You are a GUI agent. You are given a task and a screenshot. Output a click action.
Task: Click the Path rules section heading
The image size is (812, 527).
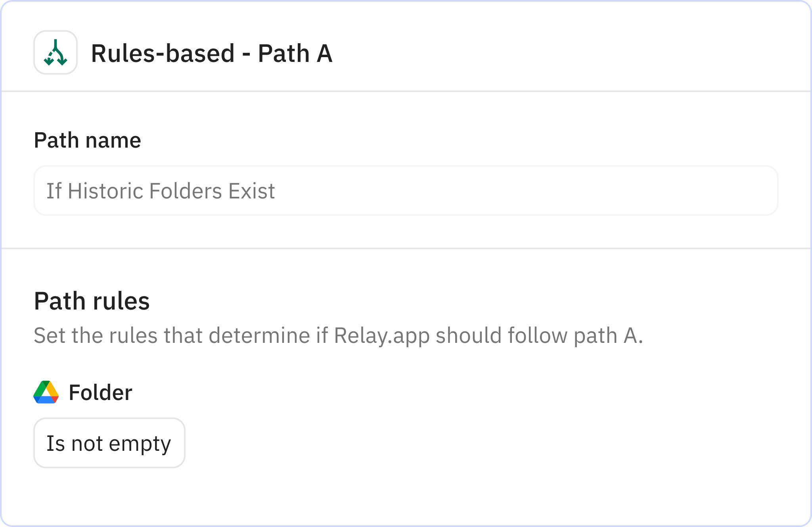[x=92, y=300]
